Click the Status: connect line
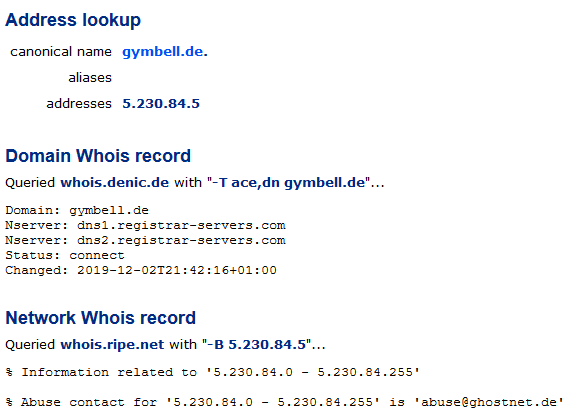 [x=65, y=255]
